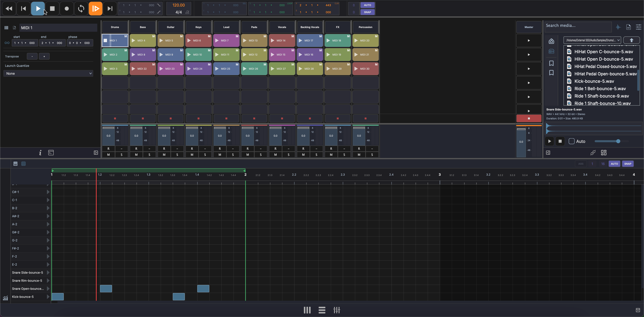Toggle SNAP in the top right corner
Viewport: 644px width, 317px height.
368,12
